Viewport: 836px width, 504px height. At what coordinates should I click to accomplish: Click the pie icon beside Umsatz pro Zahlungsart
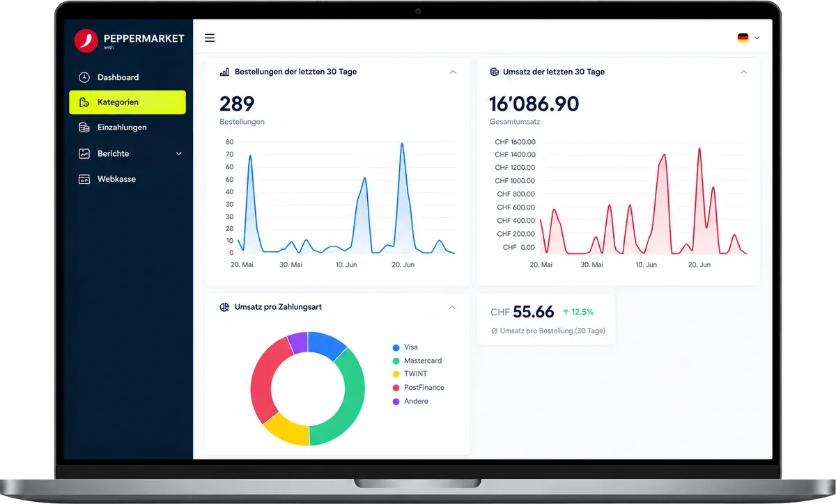pyautogui.click(x=224, y=307)
